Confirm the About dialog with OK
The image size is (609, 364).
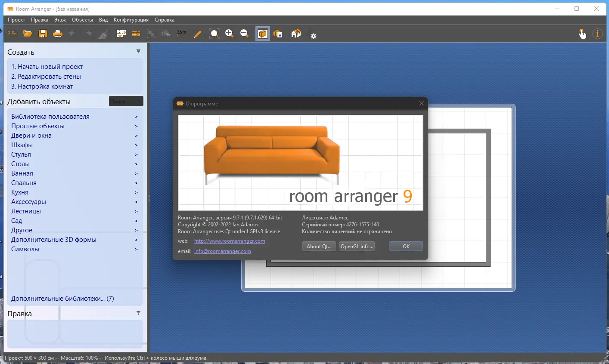[x=406, y=247]
